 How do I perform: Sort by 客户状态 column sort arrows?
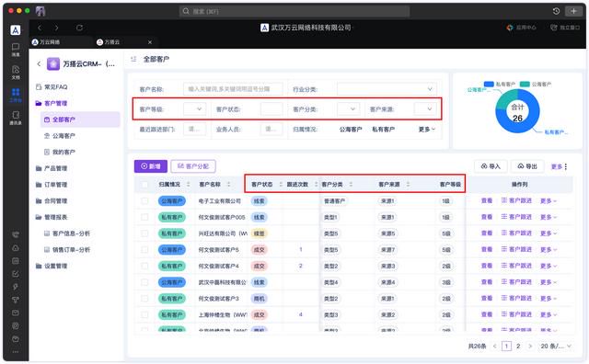point(281,184)
